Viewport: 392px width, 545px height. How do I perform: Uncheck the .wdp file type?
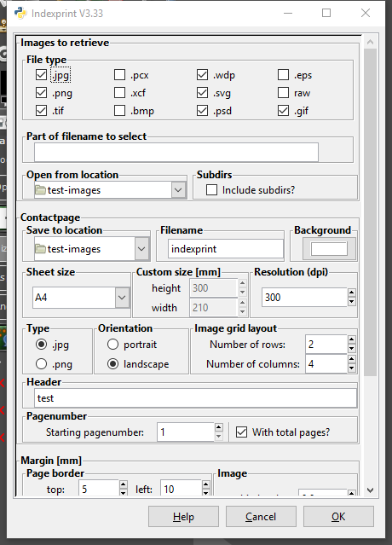pyautogui.click(x=203, y=75)
